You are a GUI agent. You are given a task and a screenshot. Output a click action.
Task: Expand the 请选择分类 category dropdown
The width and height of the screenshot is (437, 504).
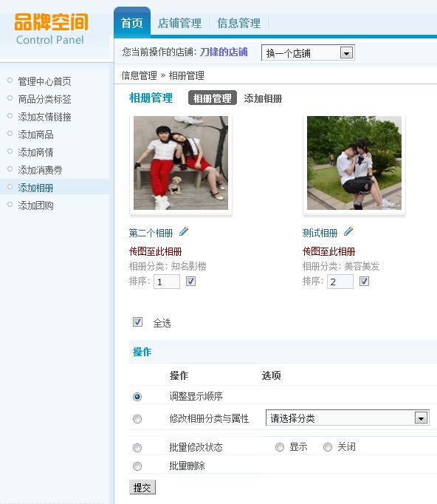[348, 418]
